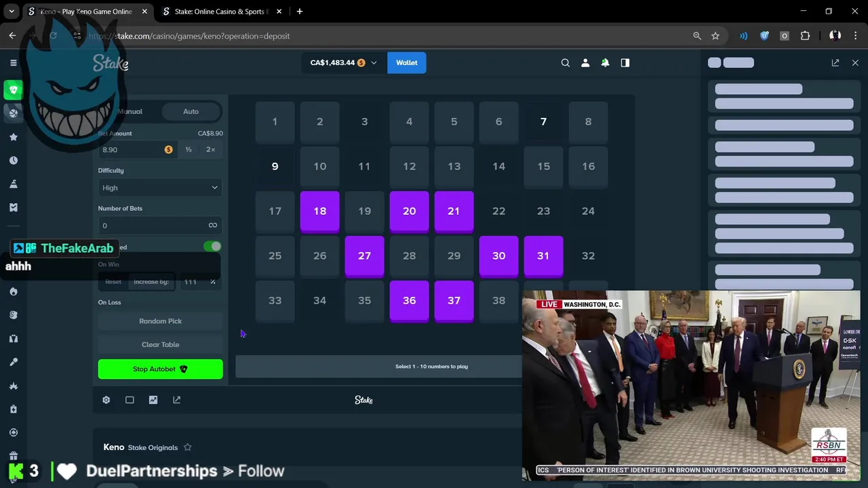Screen dimensions: 868x488
Task: Click On Win Increase by button
Action: [x=151, y=282]
